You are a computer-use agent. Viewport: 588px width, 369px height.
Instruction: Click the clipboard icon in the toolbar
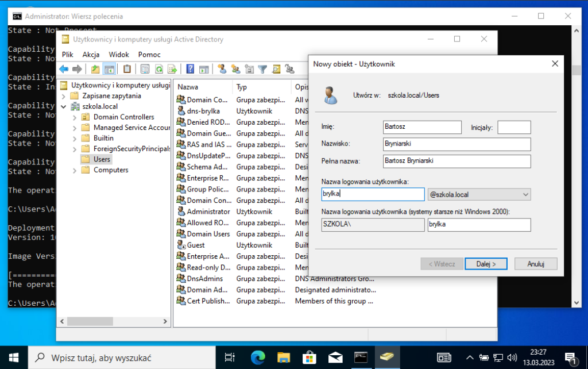click(x=127, y=69)
